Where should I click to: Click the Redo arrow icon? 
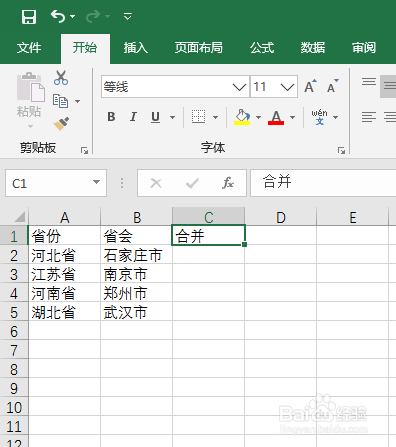tap(93, 16)
